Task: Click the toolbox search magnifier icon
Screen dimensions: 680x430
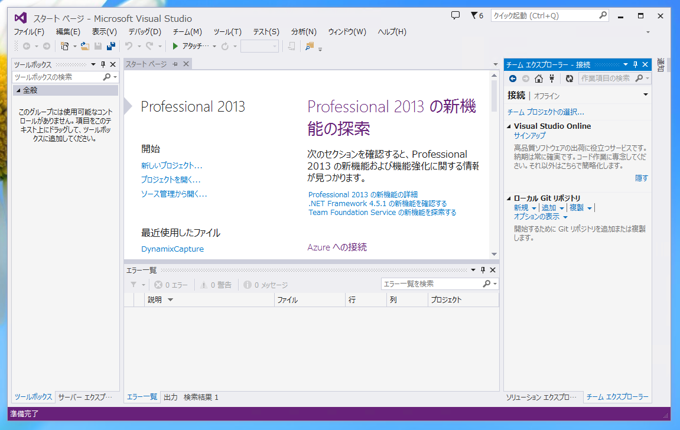Action: pyautogui.click(x=107, y=77)
